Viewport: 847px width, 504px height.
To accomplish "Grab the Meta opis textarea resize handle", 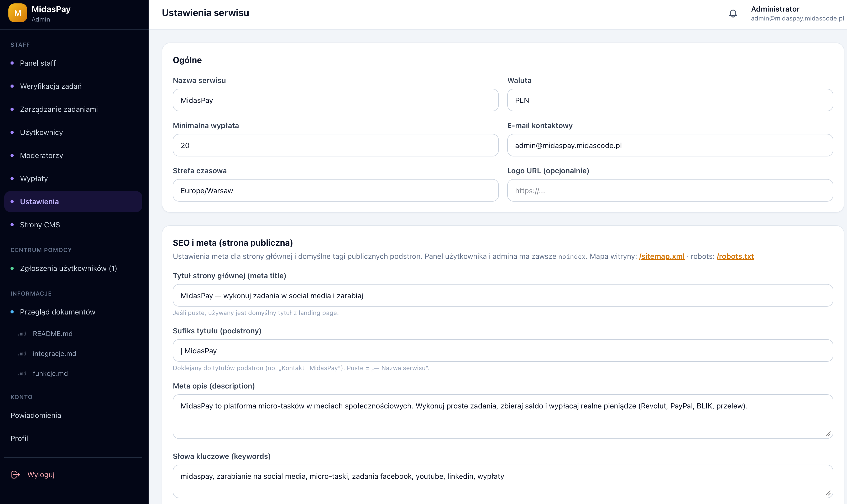I will point(828,434).
